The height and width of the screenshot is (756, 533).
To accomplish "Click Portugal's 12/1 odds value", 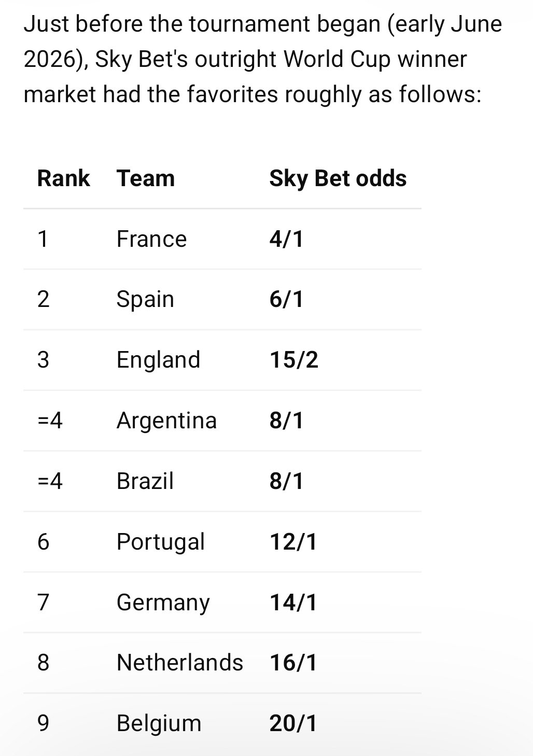I will 293,542.
